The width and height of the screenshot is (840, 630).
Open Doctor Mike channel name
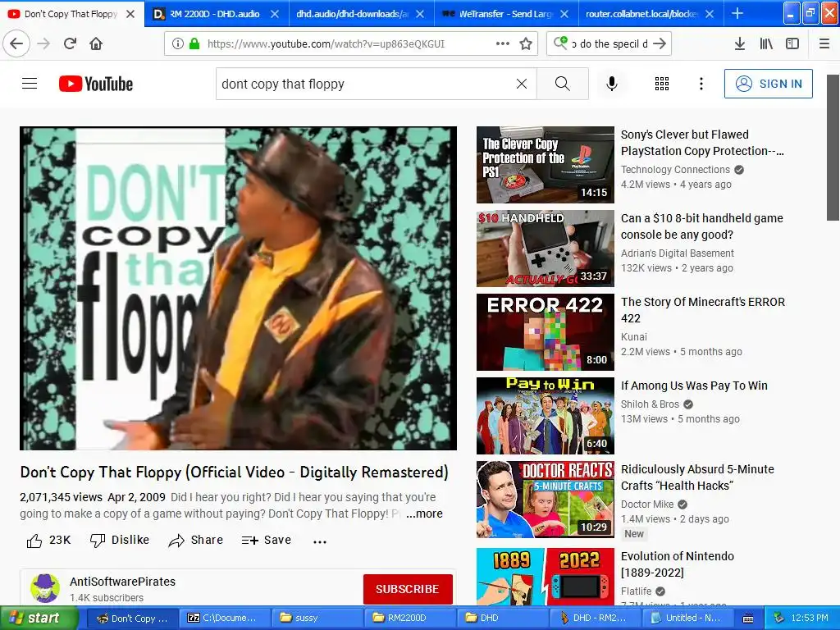click(x=647, y=504)
